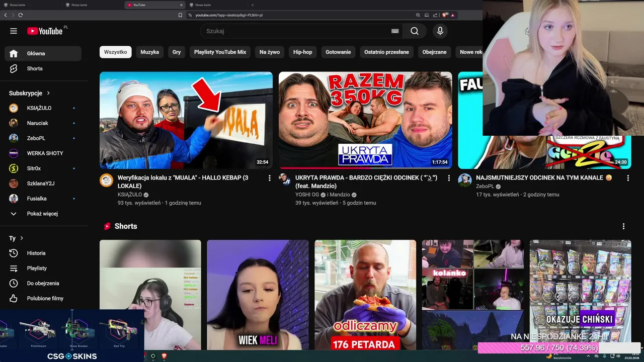Open more options for NAJSMUTNIEJSZY ODCINEK video
This screenshot has height=362, width=644.
pos(628,178)
